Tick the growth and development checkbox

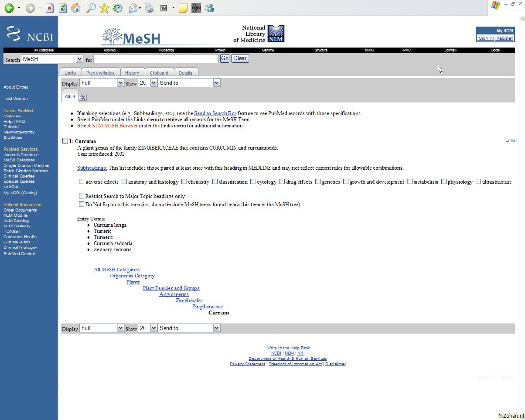click(x=346, y=181)
